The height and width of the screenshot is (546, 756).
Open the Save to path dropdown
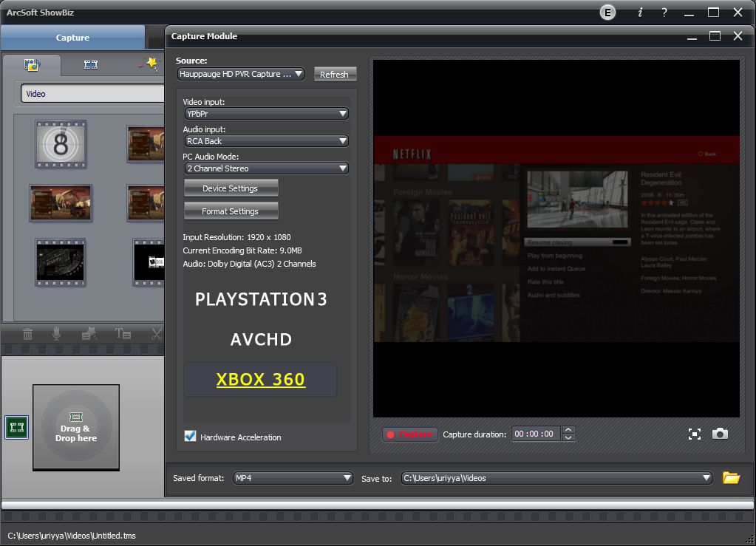pos(556,478)
